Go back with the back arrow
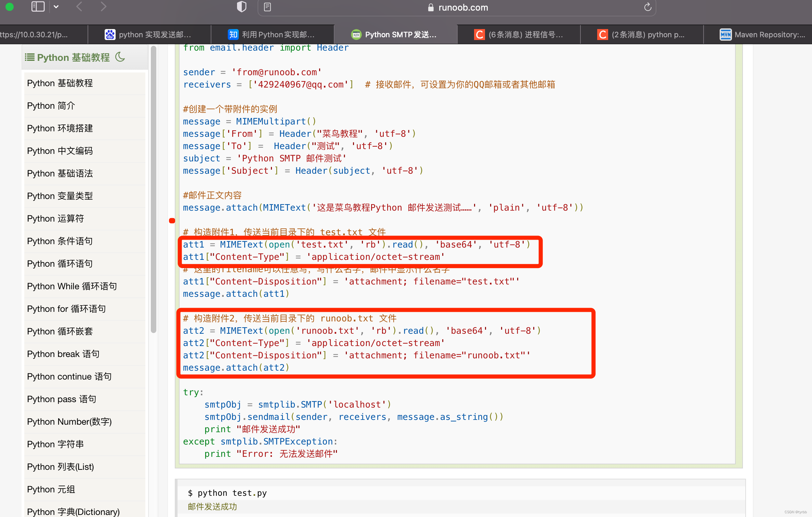This screenshot has height=517, width=812. click(x=79, y=6)
